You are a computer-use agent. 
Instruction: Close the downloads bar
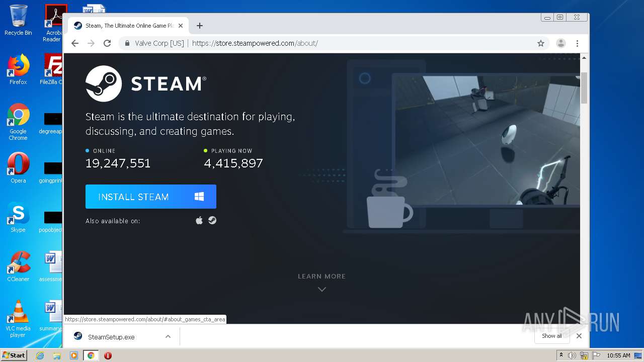579,336
